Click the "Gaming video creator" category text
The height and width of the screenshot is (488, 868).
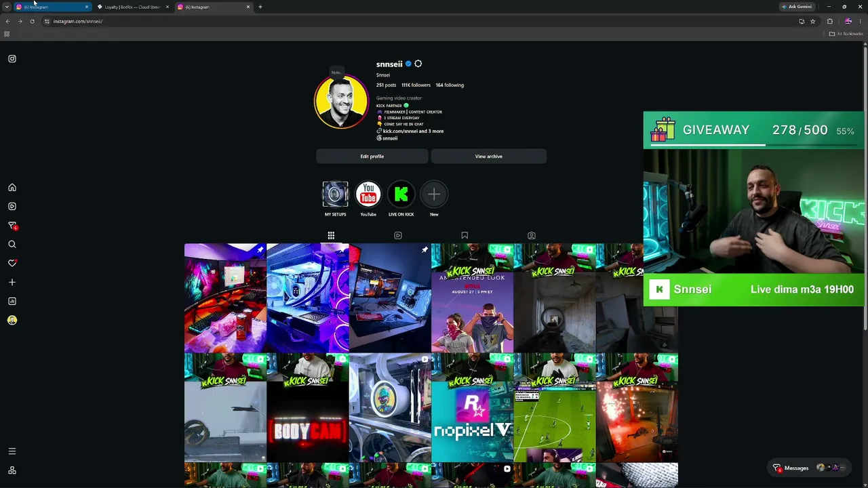[x=399, y=98]
